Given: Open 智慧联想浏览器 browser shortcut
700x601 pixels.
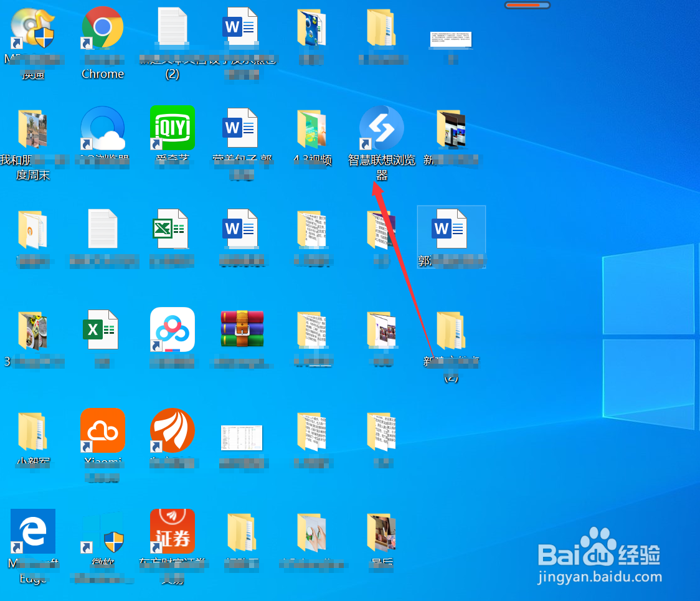Looking at the screenshot, I should (382, 128).
